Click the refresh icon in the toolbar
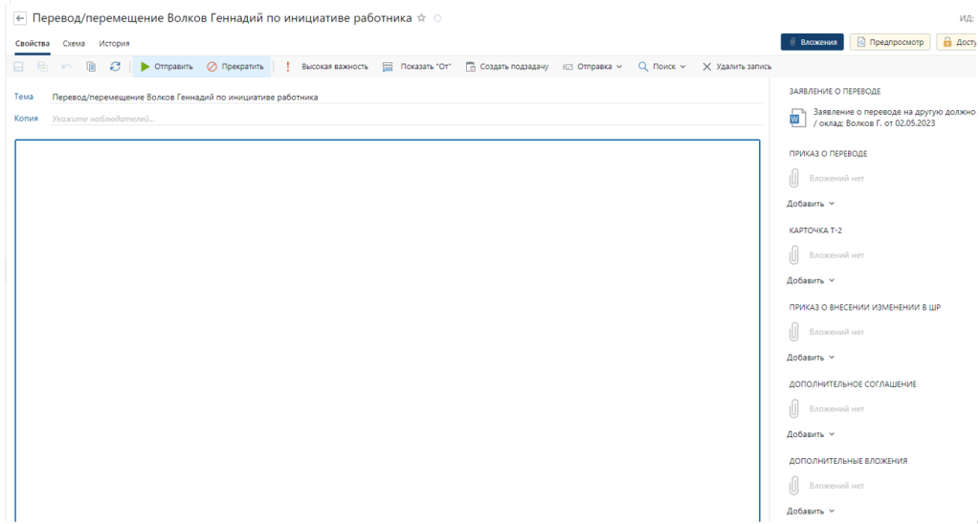Viewport: 980px width, 524px height. point(115,67)
